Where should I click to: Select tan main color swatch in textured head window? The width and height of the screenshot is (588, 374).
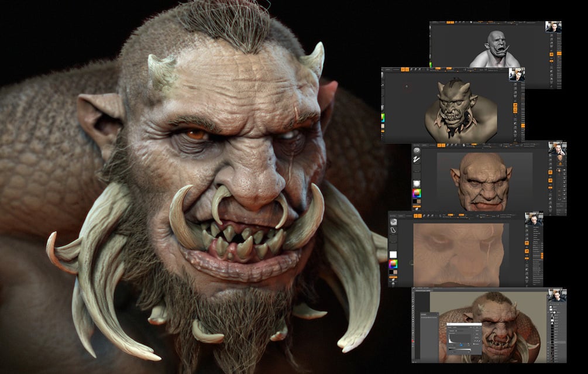(x=419, y=201)
